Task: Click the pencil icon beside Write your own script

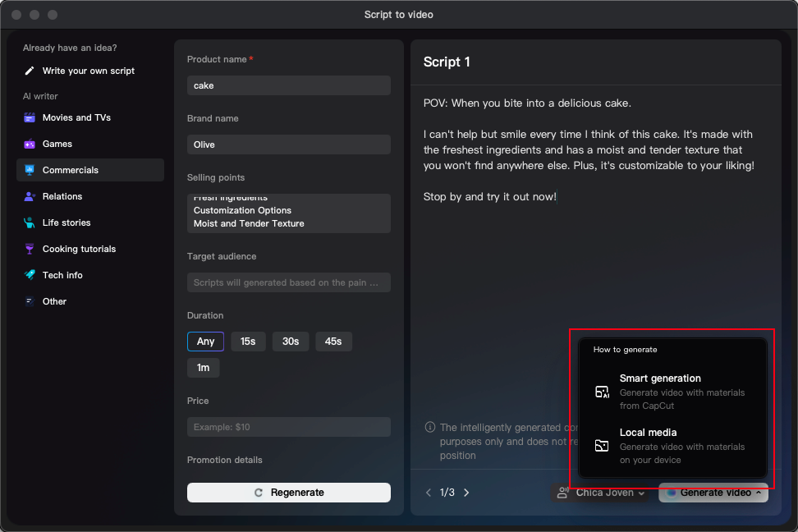Action: [30, 71]
